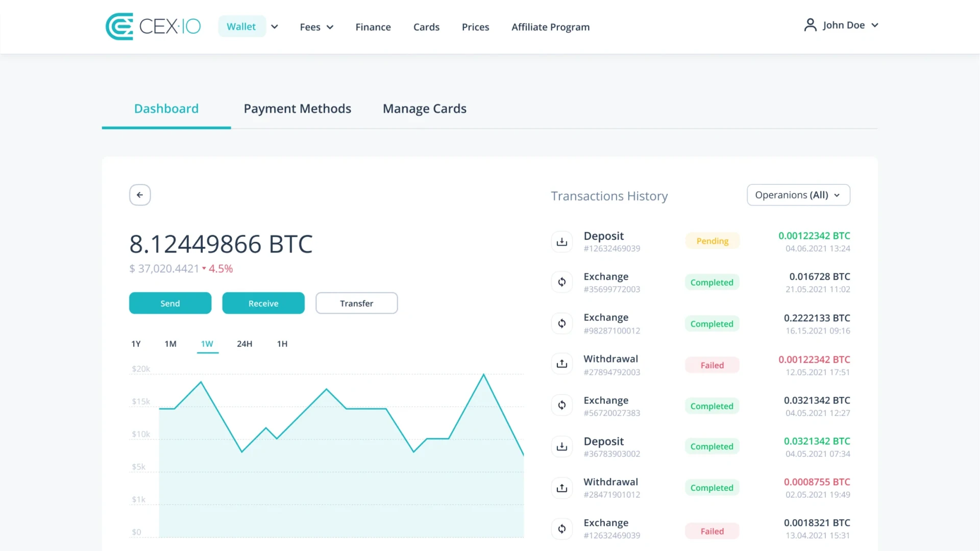The width and height of the screenshot is (980, 551).
Task: Open the Manage Cards tab
Action: 424,108
